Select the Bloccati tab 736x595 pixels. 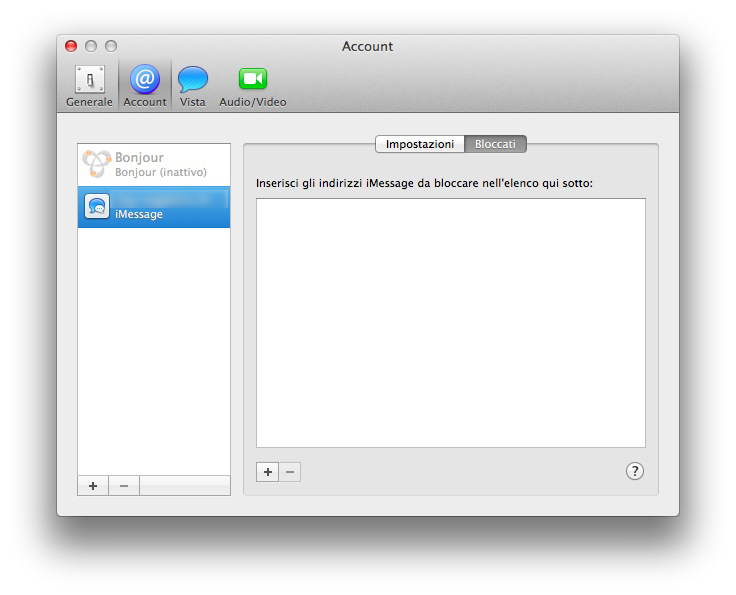[x=495, y=144]
